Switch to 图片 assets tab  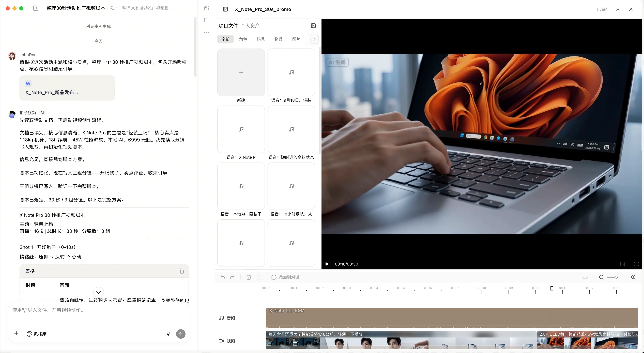click(x=296, y=39)
